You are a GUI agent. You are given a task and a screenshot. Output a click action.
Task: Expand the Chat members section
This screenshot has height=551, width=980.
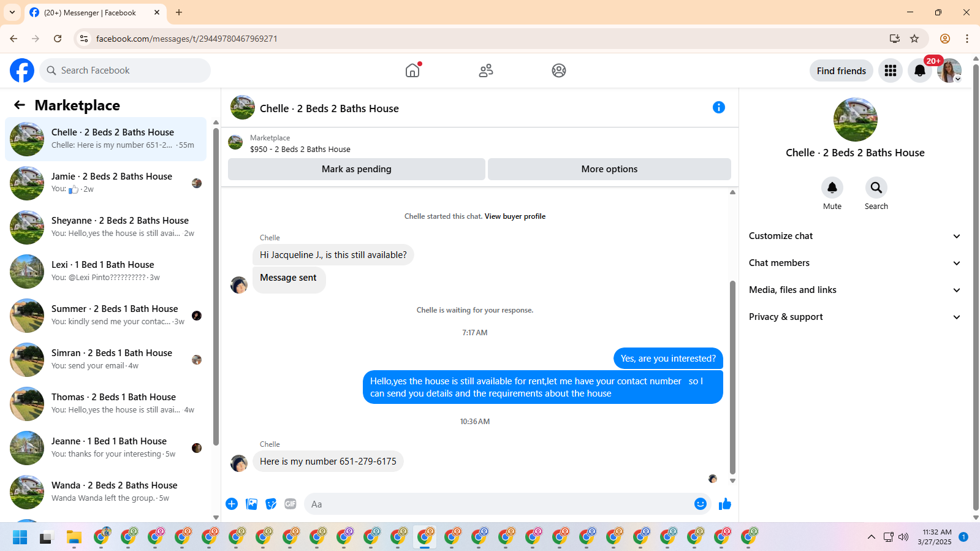tap(854, 263)
